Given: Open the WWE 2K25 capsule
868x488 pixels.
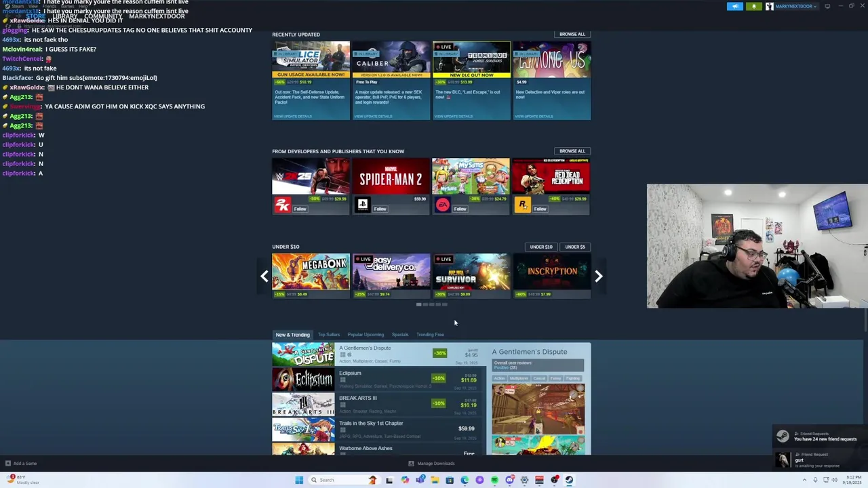Looking at the screenshot, I should [311, 176].
